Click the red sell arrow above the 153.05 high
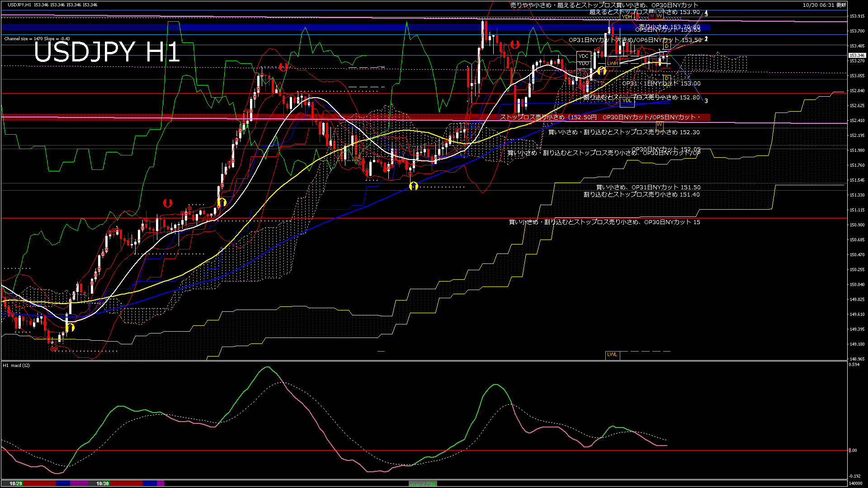Image resolution: width=868 pixels, height=488 pixels. (x=283, y=67)
